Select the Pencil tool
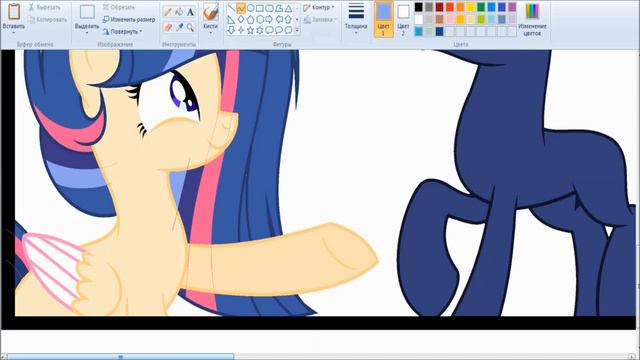Screen dimensions: 640x360 (168, 12)
